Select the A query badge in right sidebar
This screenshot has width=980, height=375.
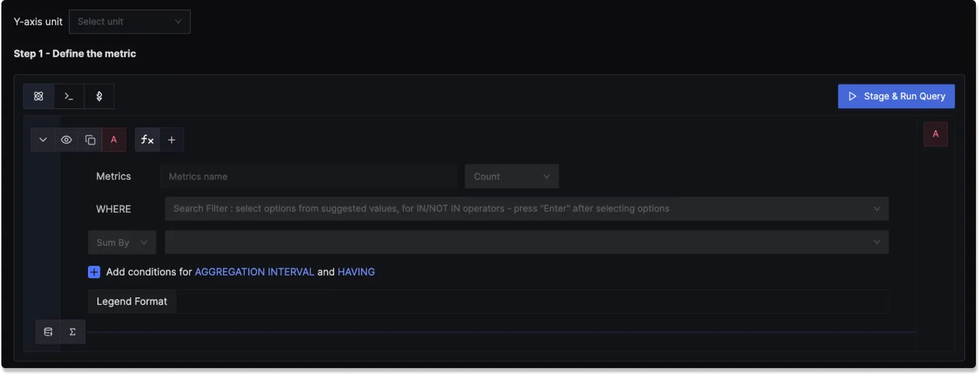click(x=936, y=134)
